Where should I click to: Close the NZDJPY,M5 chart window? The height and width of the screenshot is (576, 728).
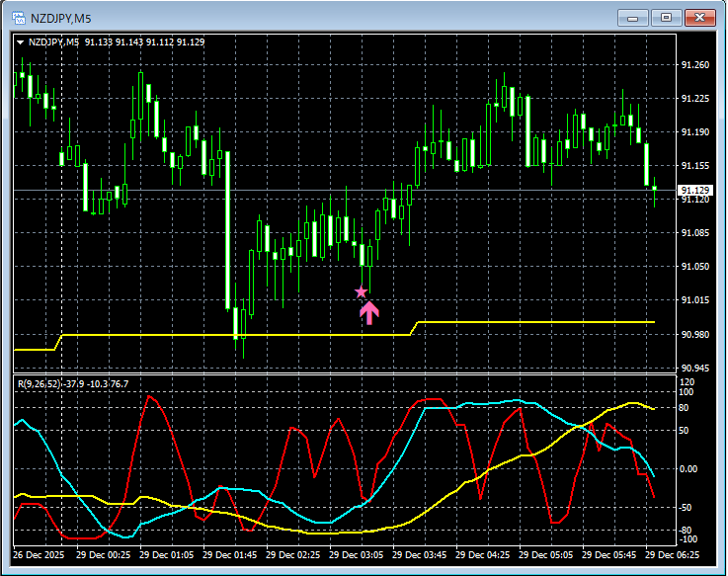click(x=700, y=18)
